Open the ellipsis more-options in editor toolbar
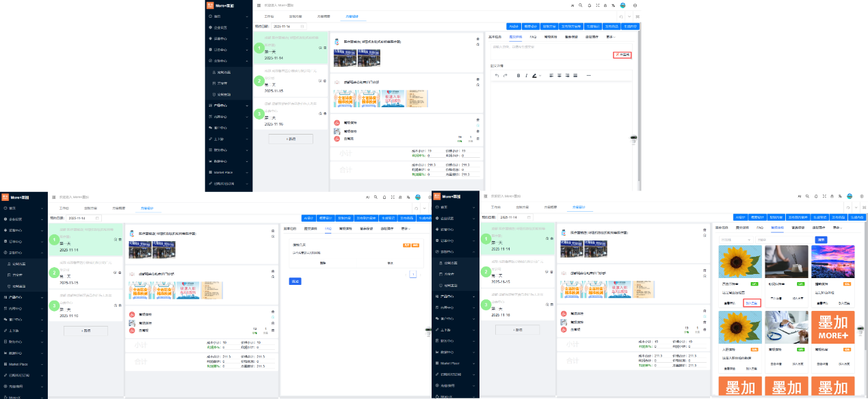 click(588, 75)
